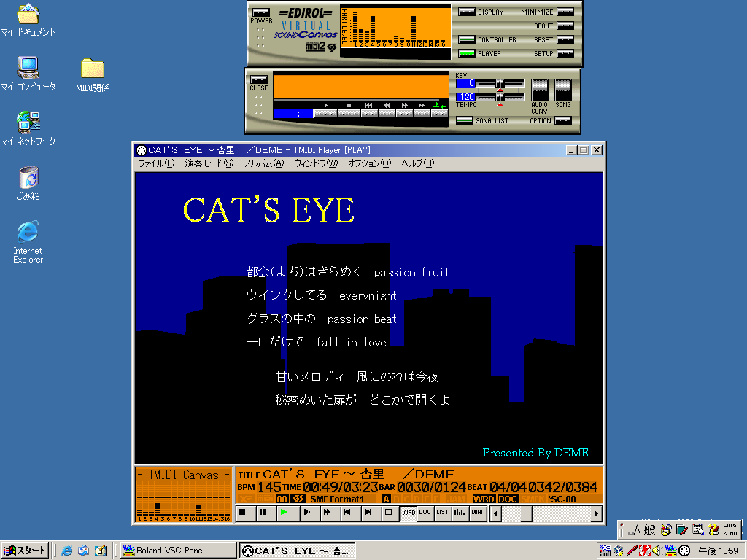This screenshot has height=560, width=747.
Task: Click the ABOUT button on VSC panel
Action: (565, 26)
